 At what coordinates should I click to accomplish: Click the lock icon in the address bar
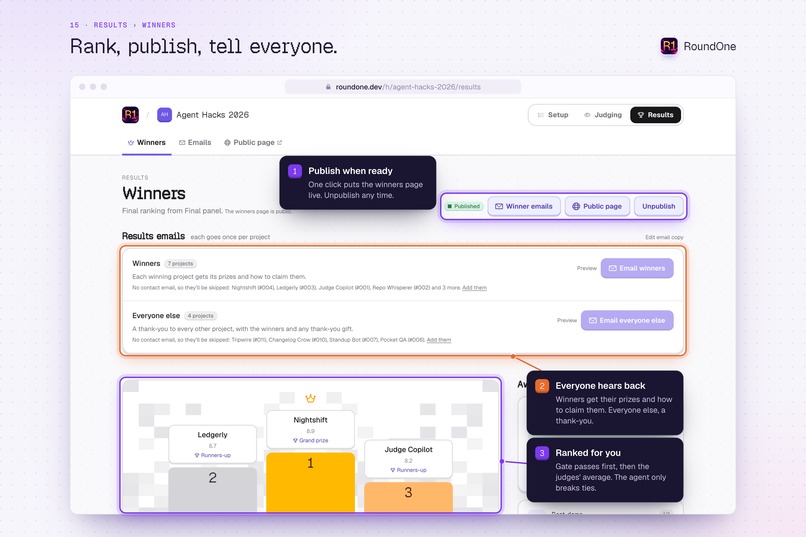point(328,87)
